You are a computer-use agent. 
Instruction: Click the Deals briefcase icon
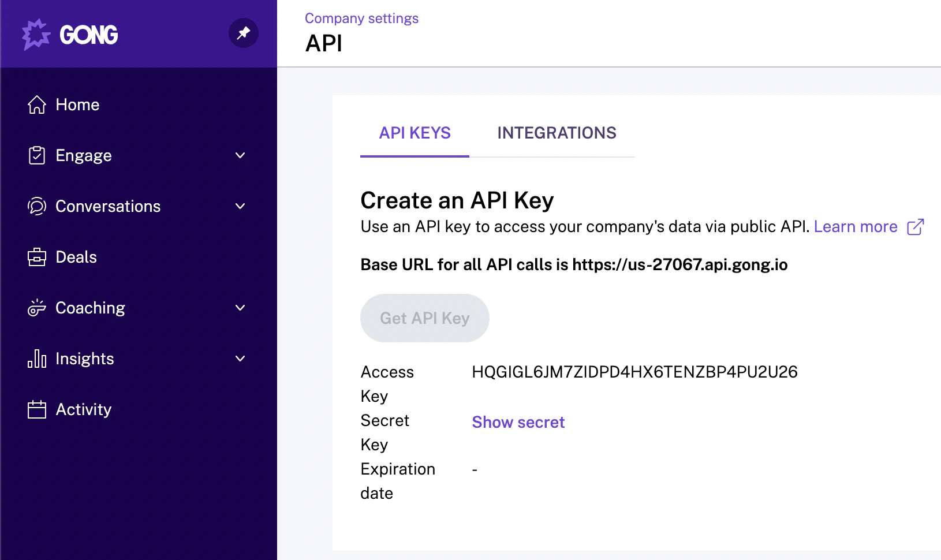(36, 257)
